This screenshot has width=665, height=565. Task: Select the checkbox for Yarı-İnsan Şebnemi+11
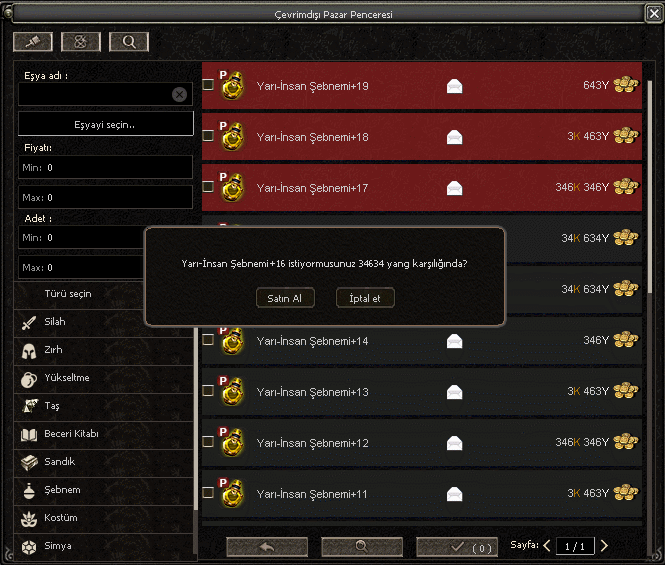pos(208,492)
